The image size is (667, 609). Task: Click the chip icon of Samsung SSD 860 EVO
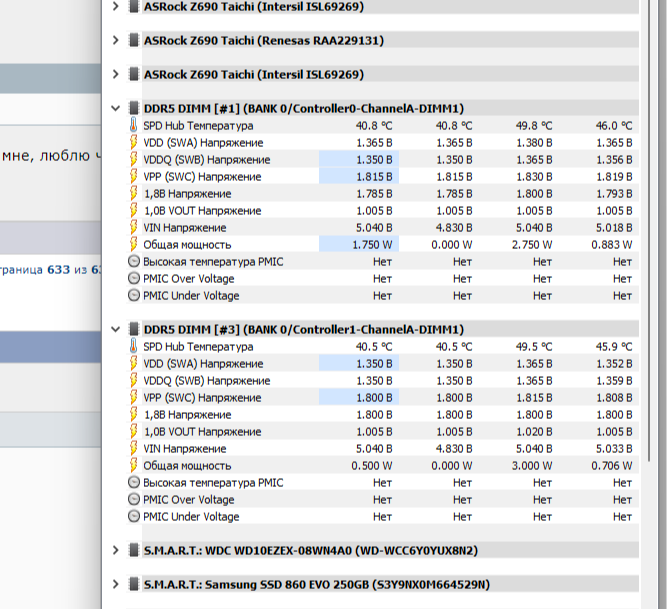134,584
